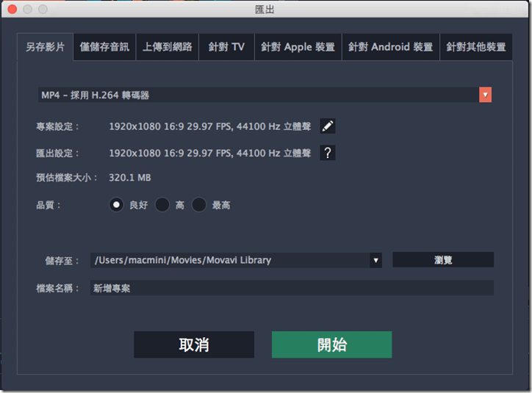Switch to the 僅儲存音訊 tab

tap(104, 47)
